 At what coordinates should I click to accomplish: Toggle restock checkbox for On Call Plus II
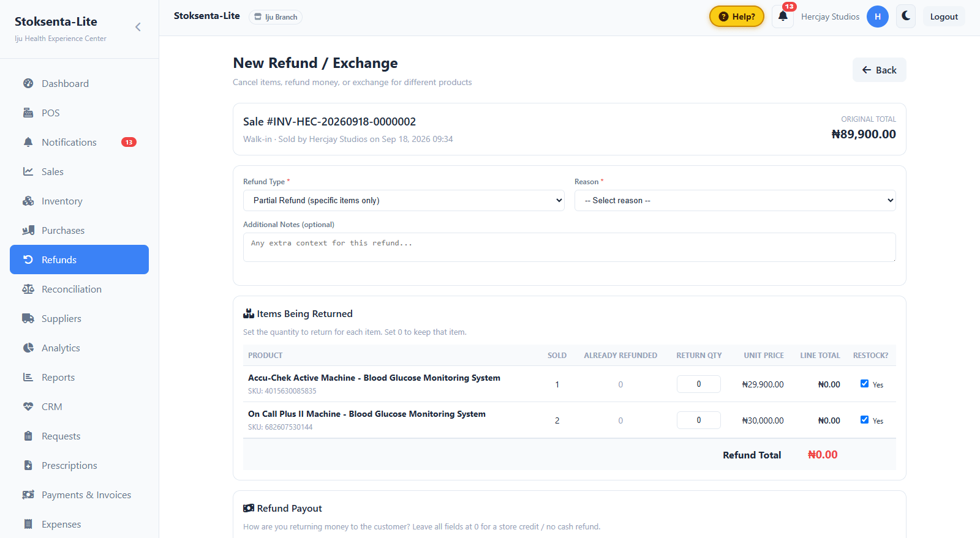click(x=864, y=420)
